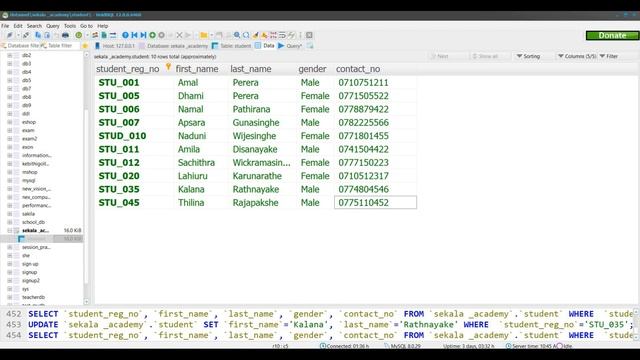Expand the mysql database node

pyautogui.click(x=9, y=180)
